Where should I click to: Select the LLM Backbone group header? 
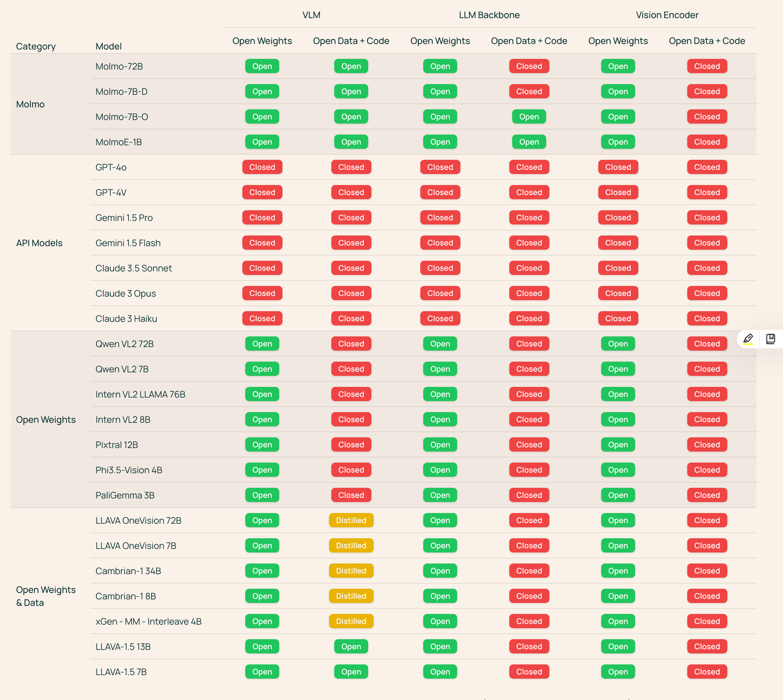(x=489, y=15)
